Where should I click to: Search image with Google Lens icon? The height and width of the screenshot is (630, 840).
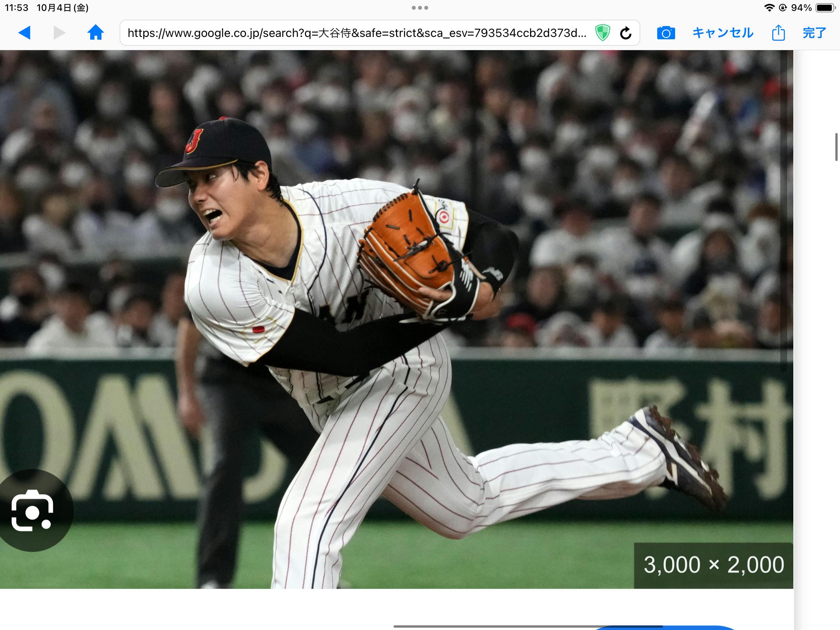(x=32, y=510)
